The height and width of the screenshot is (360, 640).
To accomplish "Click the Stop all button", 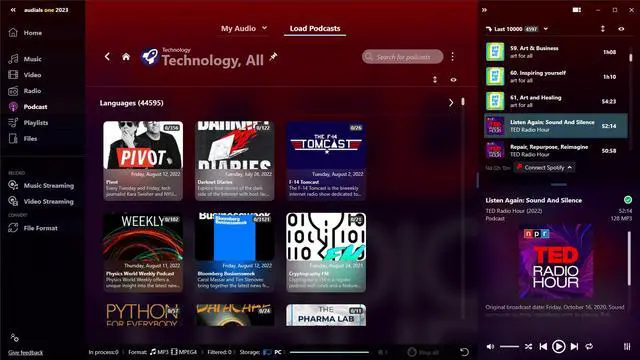I will pyautogui.click(x=423, y=352).
